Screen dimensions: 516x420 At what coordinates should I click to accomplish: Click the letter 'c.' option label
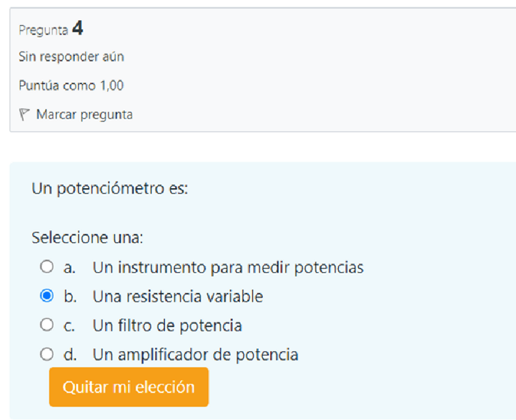pos(69,326)
